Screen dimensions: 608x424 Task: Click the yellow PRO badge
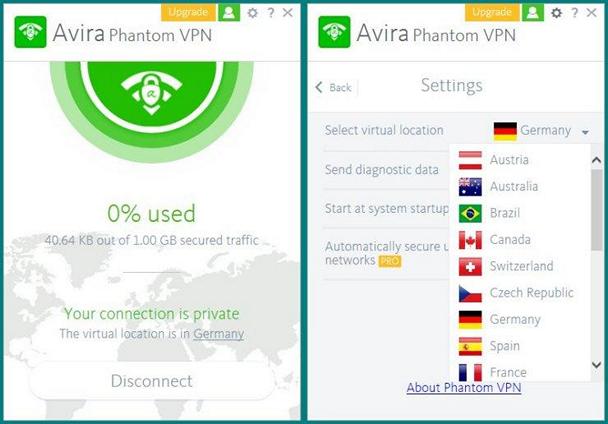click(x=390, y=261)
